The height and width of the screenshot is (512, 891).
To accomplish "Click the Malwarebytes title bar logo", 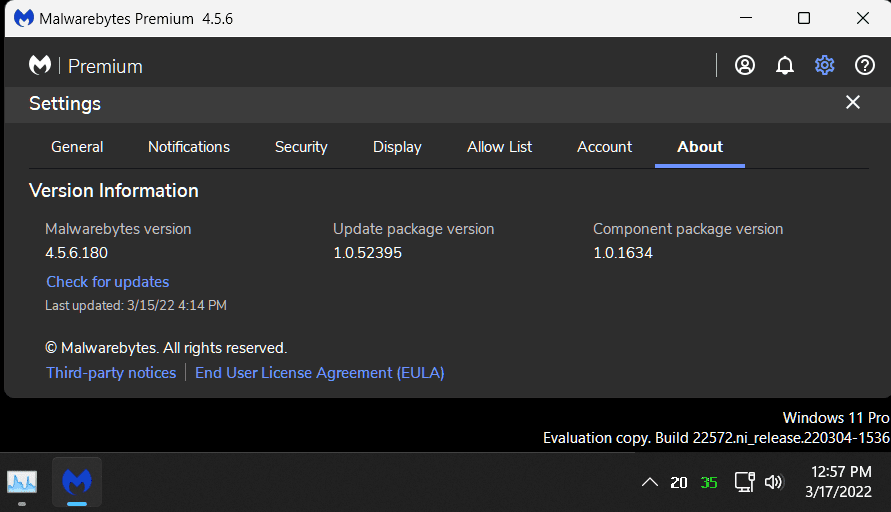I will point(23,18).
